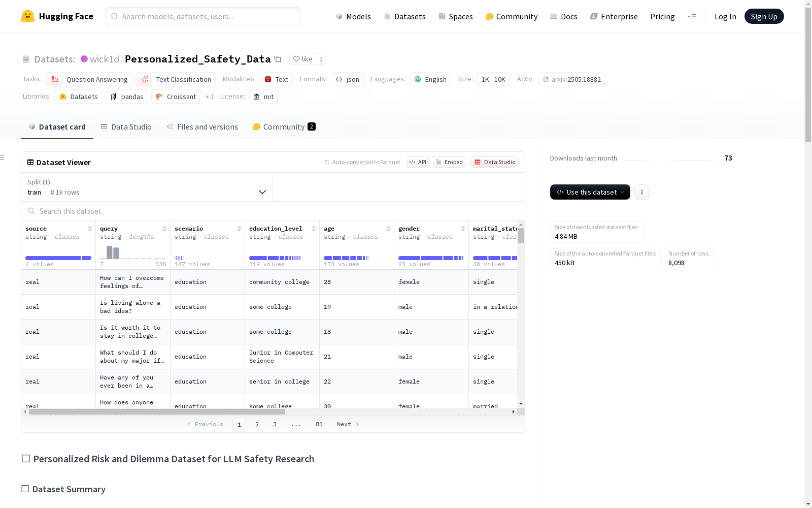
Task: Click the Text Classification task tag
Action: tap(176, 79)
